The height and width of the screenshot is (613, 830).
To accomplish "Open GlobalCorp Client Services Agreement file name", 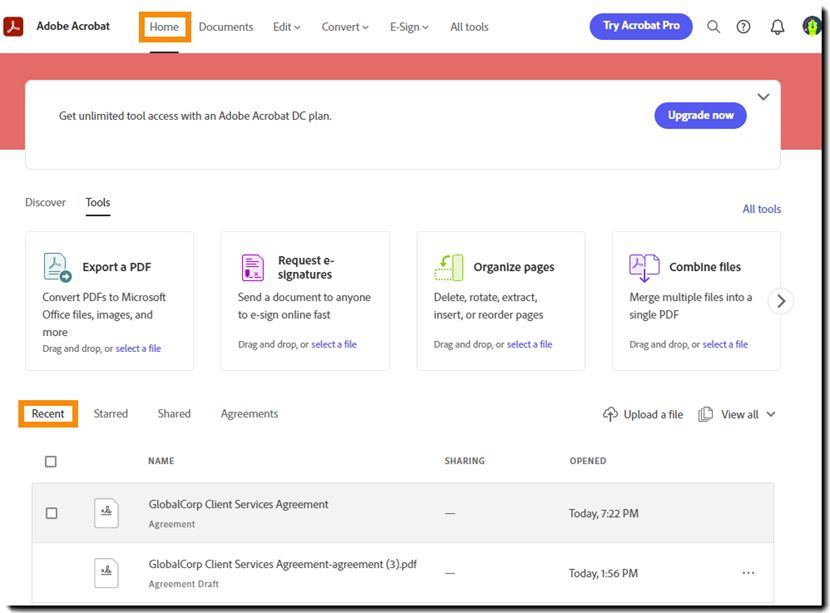I will click(x=238, y=504).
